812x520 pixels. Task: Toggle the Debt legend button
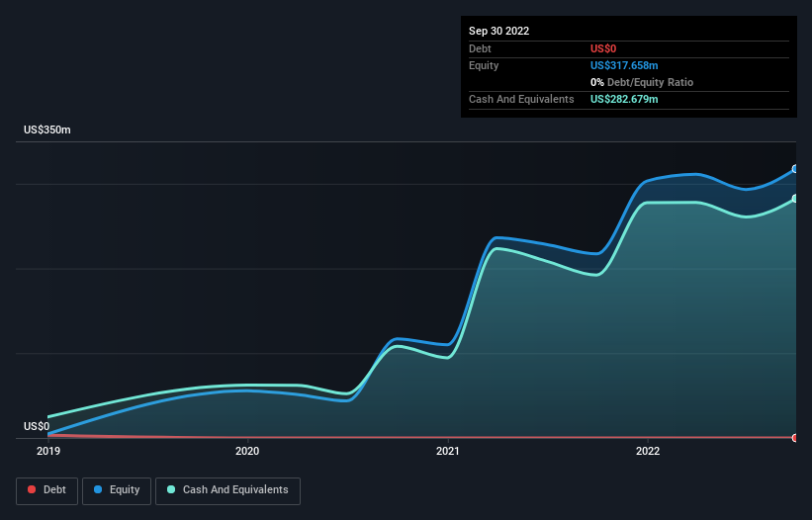46,490
